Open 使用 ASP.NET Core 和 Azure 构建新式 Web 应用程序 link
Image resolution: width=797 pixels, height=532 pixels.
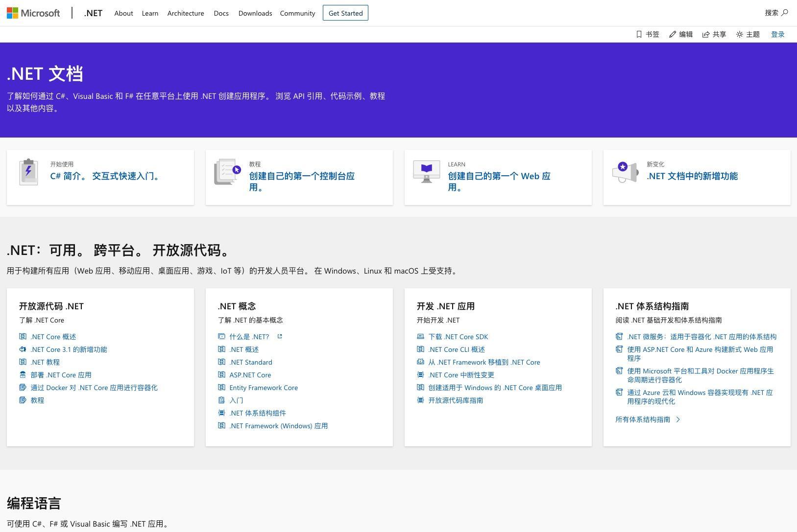(700, 354)
